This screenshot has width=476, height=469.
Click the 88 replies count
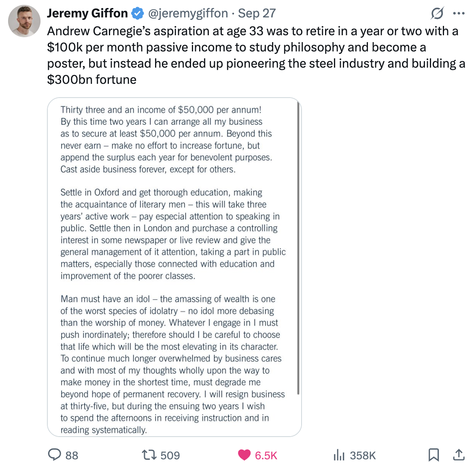pos(72,456)
